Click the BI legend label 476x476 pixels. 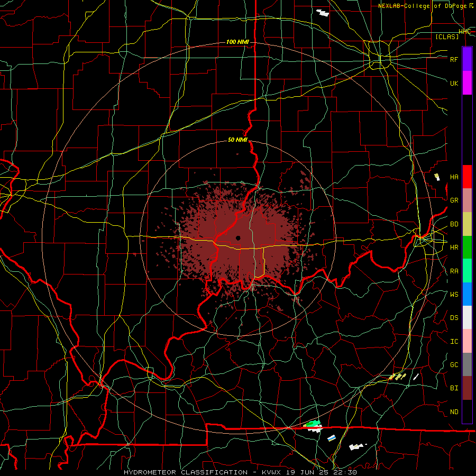[454, 388]
